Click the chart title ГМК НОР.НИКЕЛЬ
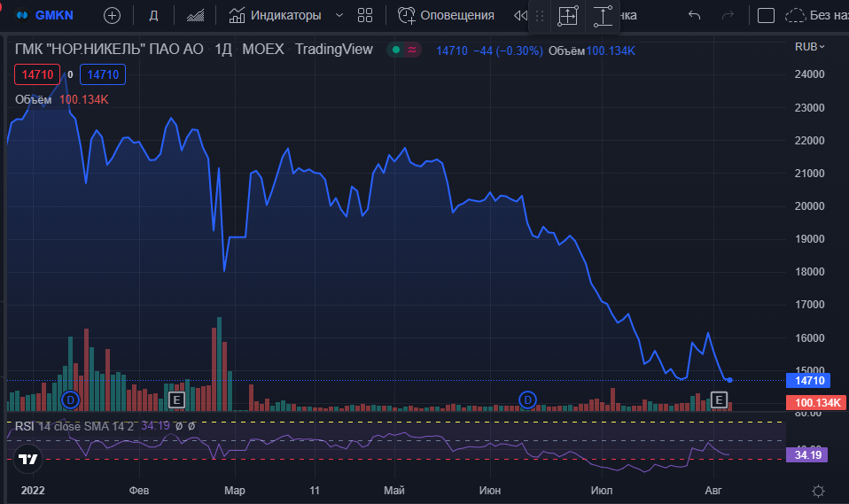The width and height of the screenshot is (849, 504). [109, 50]
